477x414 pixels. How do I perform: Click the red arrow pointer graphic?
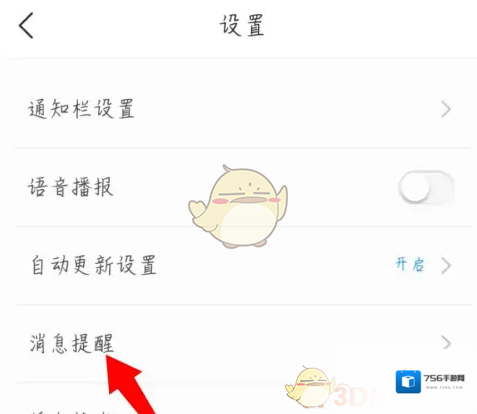130,384
